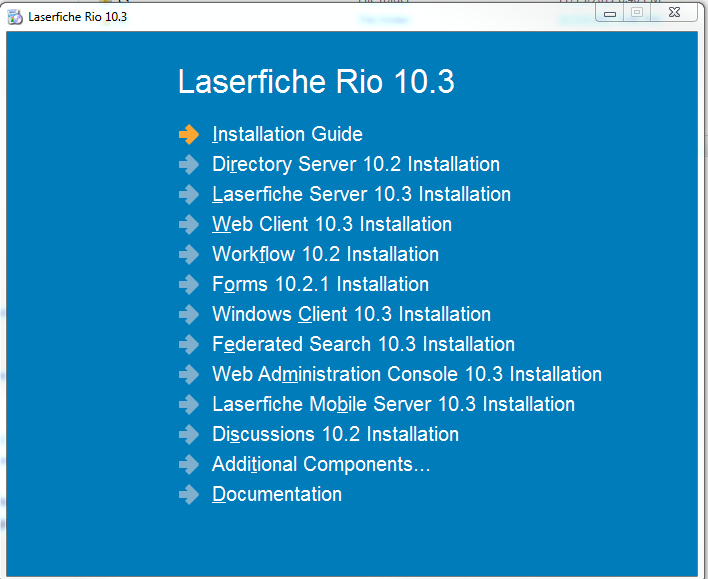Minimize the Laserfiche Rio 10.3 window
The width and height of the screenshot is (708, 579).
pyautogui.click(x=610, y=13)
